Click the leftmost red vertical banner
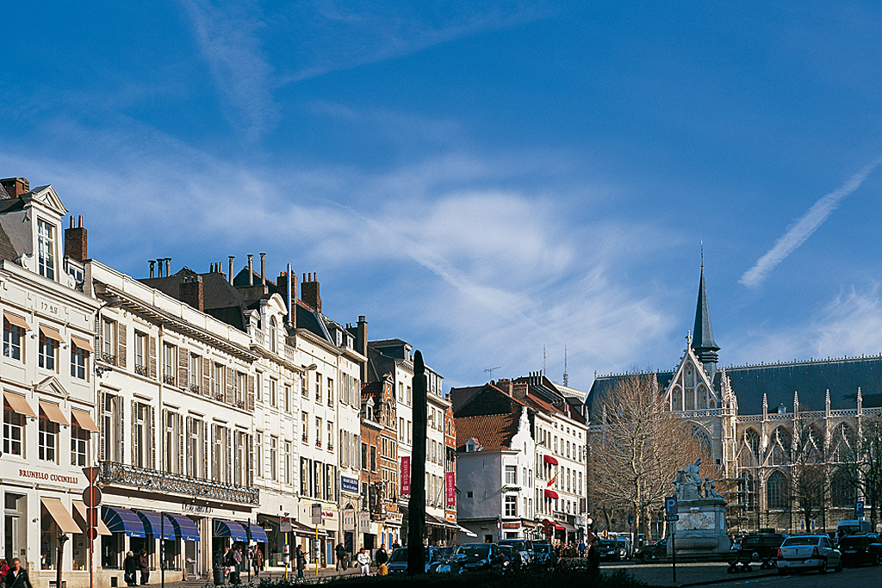This screenshot has width=882, height=588. click(x=405, y=475)
